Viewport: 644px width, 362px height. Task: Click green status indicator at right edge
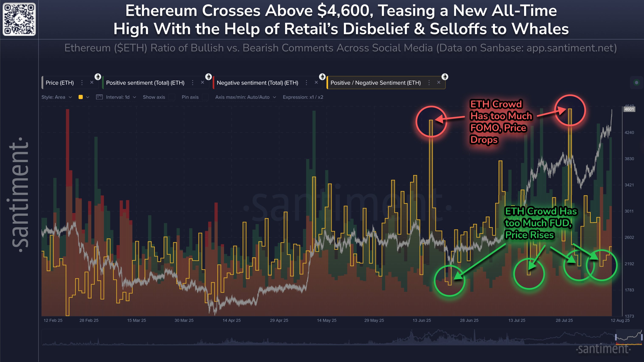[x=637, y=83]
